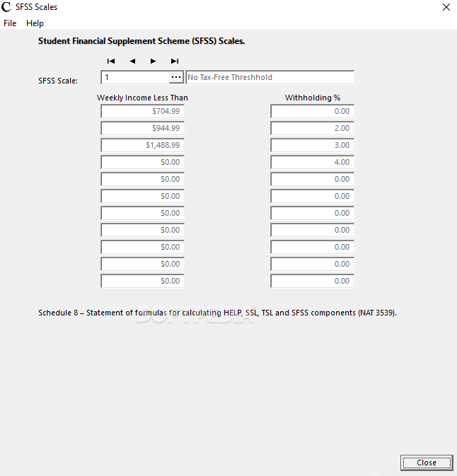Open SFSS Scale lookup ellipsis button
Viewport: 457px width, 476px height.
(176, 77)
